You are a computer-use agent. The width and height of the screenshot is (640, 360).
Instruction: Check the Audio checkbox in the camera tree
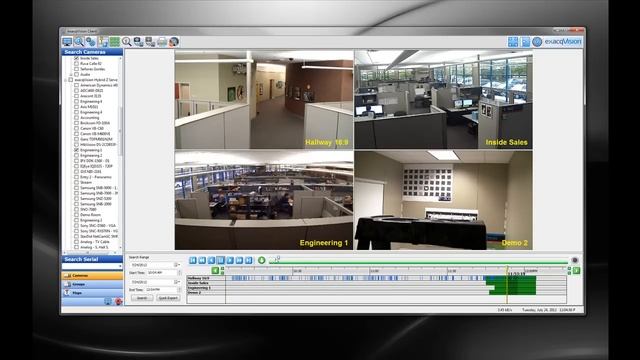click(76, 75)
